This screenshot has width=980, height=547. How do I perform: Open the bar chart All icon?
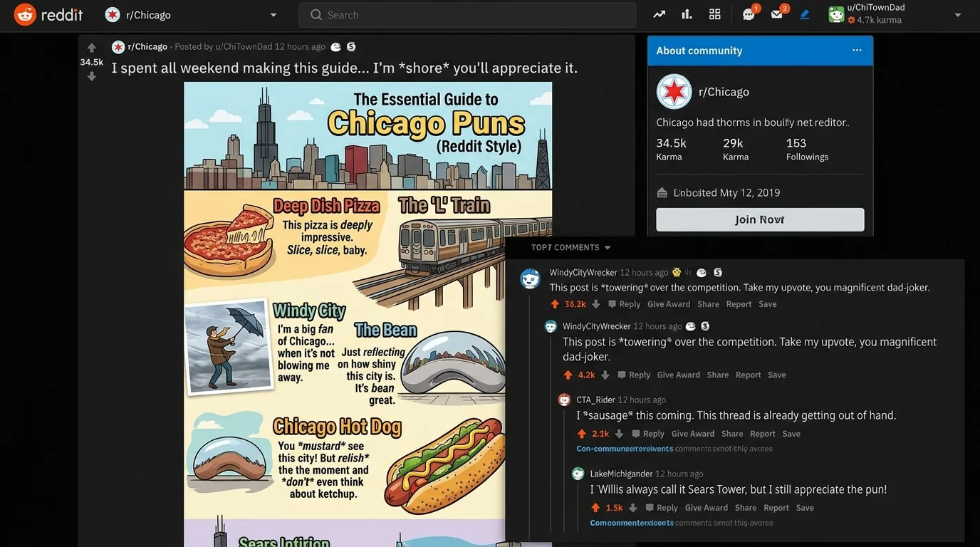[687, 14]
